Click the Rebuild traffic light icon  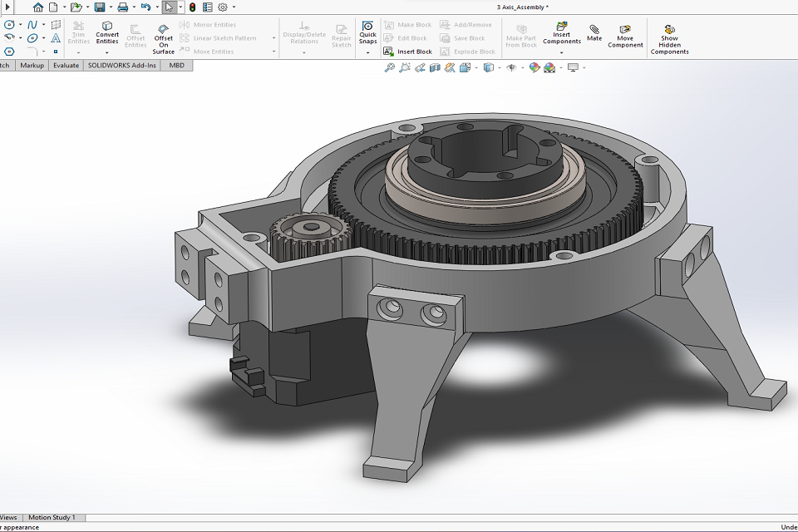click(x=192, y=7)
